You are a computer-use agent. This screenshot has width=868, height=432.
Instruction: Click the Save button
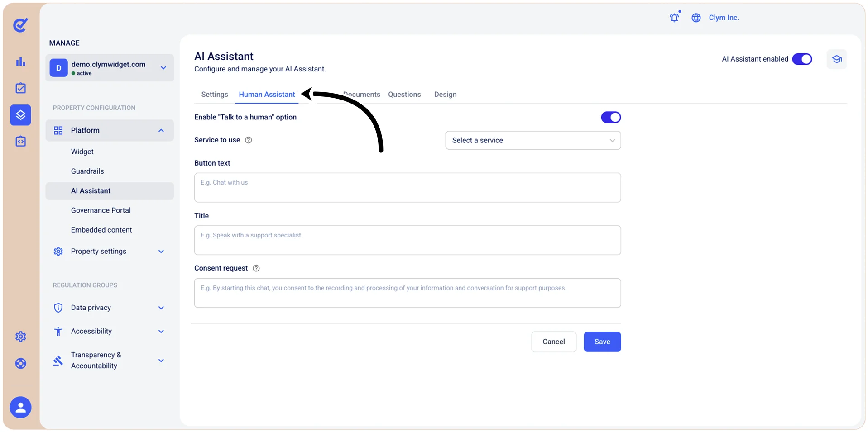point(602,342)
